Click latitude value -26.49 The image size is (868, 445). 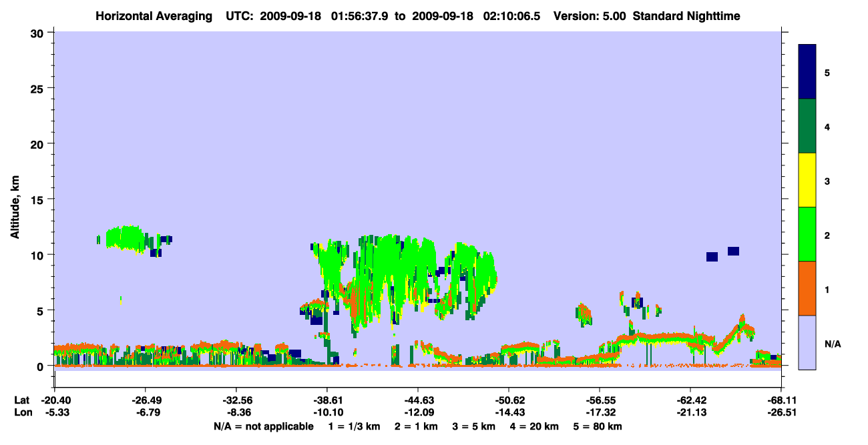pos(145,400)
